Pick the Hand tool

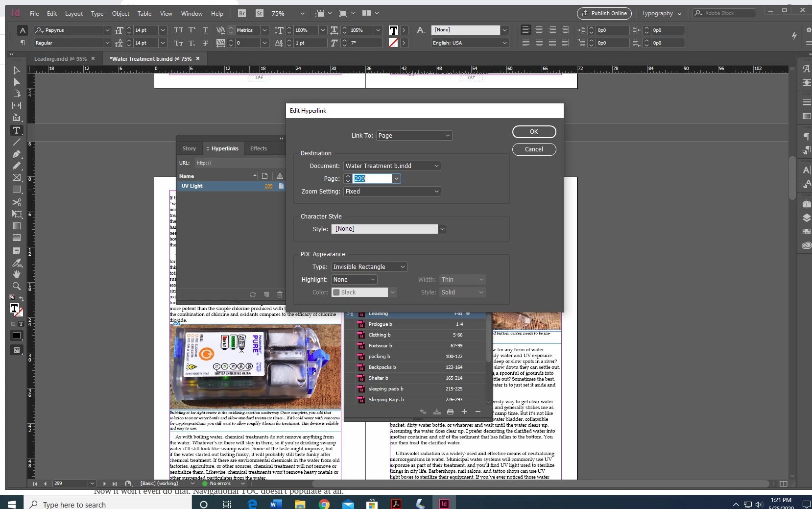pyautogui.click(x=17, y=274)
